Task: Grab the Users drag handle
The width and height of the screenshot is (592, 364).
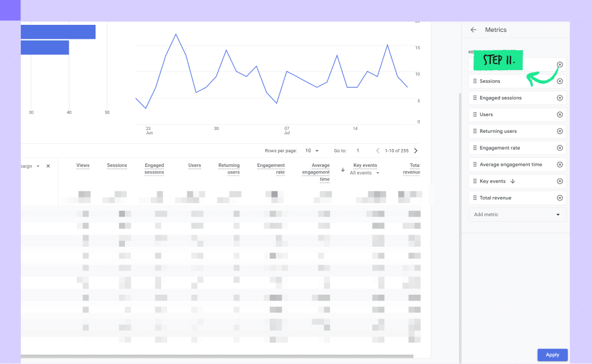Action: pyautogui.click(x=475, y=114)
